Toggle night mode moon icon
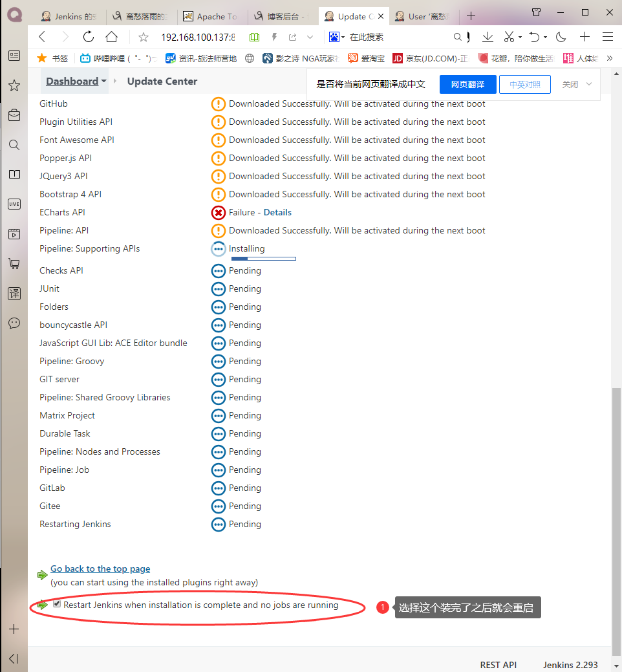Viewport: 622px width, 672px height. tap(561, 38)
